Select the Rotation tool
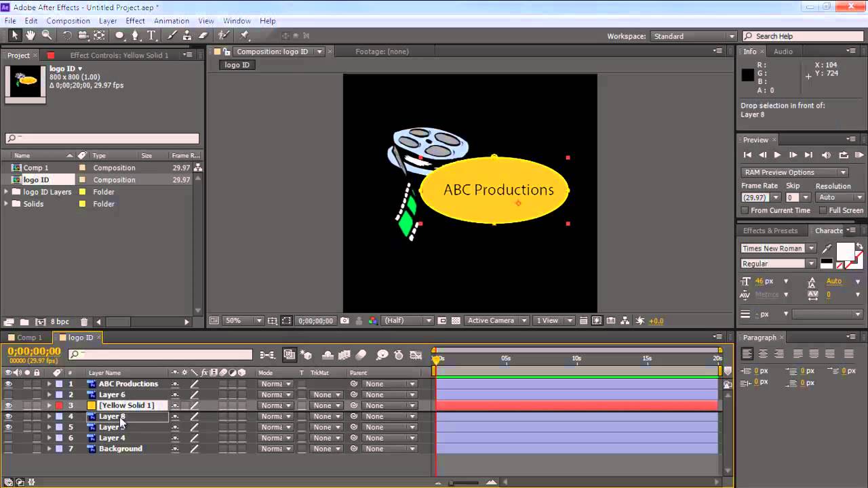This screenshot has width=868, height=488. tap(67, 36)
